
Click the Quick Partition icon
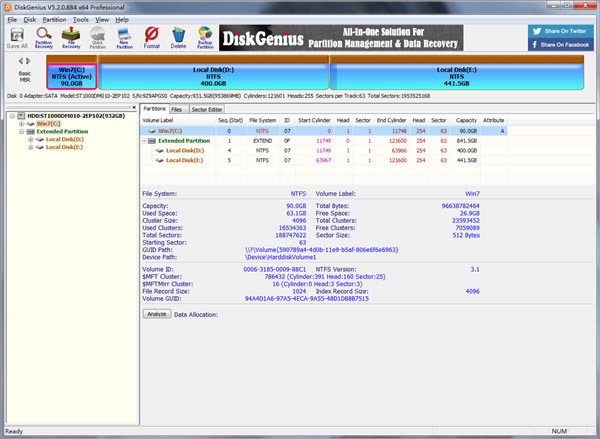coord(99,38)
